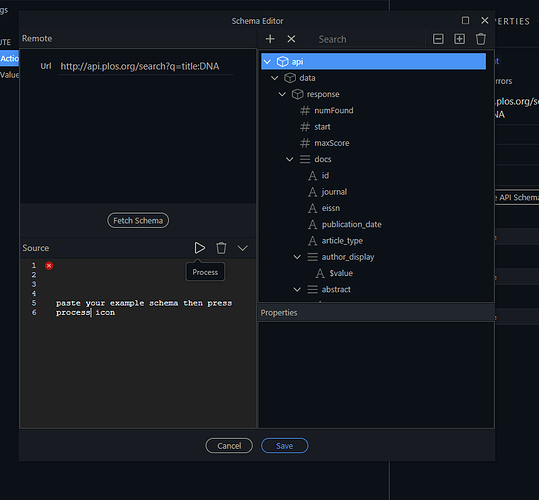Click the X remove icon beside Search
Image resolution: width=539 pixels, height=500 pixels.
coord(291,39)
